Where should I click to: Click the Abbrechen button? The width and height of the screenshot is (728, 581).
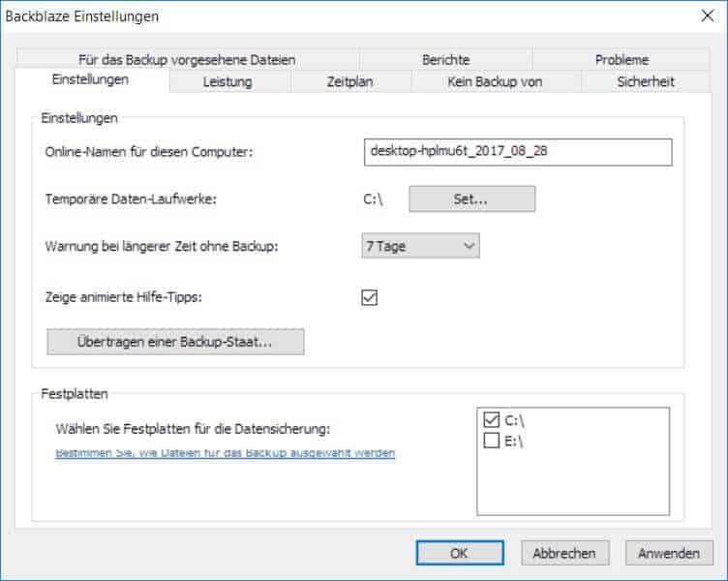click(565, 553)
